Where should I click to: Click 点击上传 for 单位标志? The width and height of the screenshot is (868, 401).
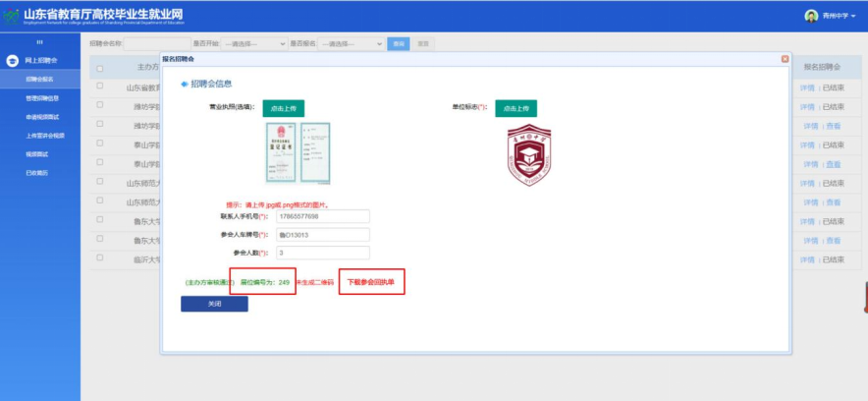coord(515,108)
